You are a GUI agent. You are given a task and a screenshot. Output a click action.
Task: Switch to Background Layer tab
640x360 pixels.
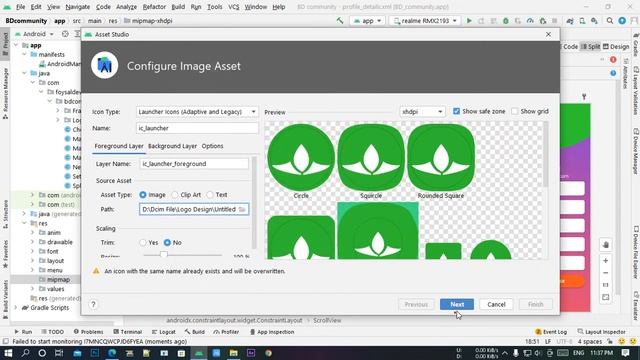pos(172,146)
